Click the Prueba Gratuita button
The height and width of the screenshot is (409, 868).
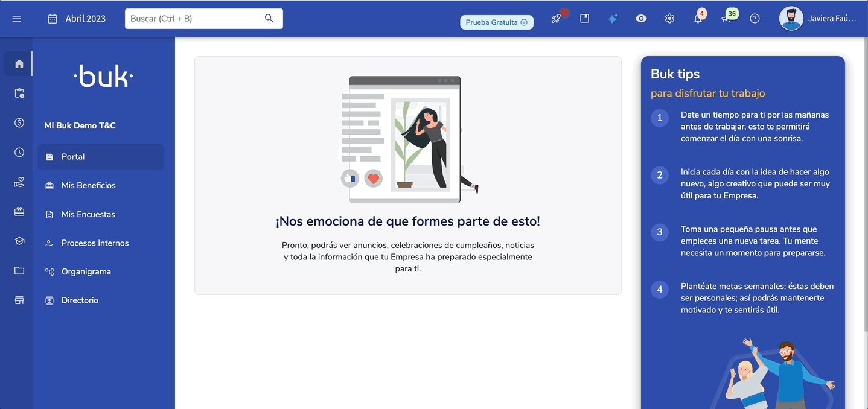(x=496, y=21)
